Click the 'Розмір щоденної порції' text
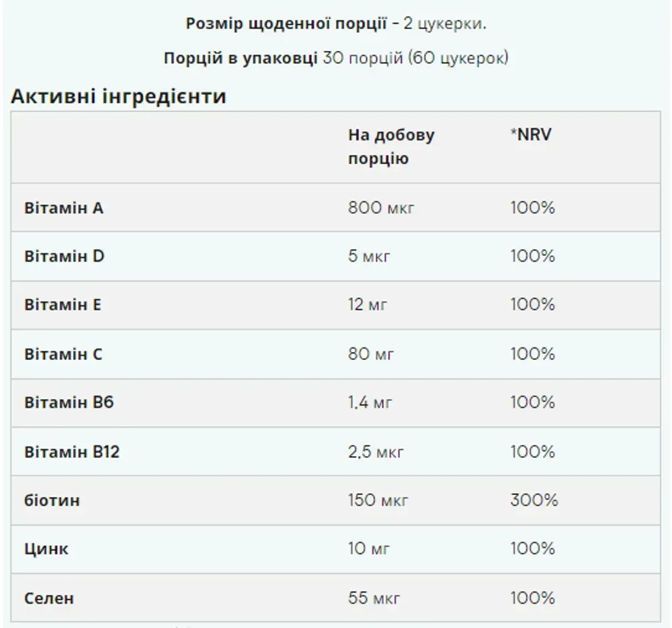Image resolution: width=672 pixels, height=628 pixels. point(286,24)
